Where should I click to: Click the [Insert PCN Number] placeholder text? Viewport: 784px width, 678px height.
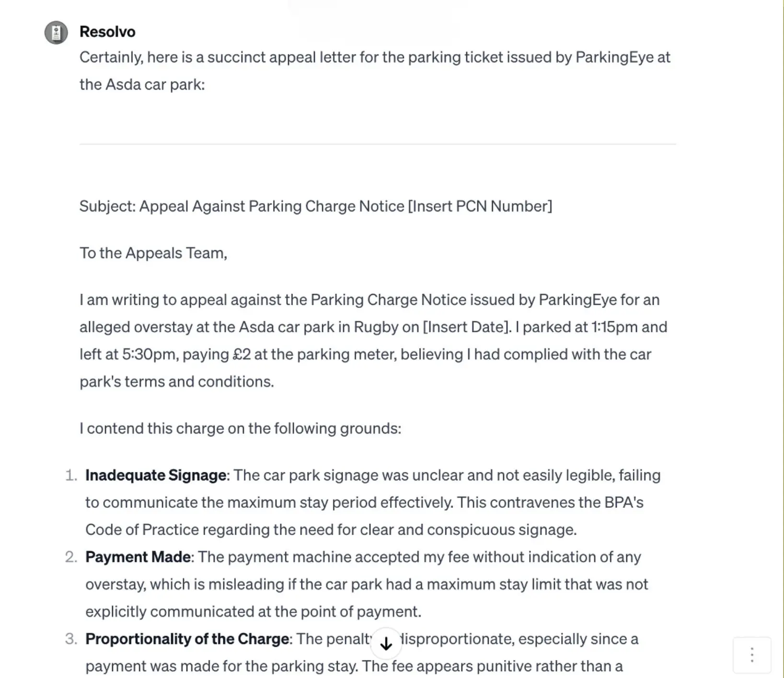point(482,206)
